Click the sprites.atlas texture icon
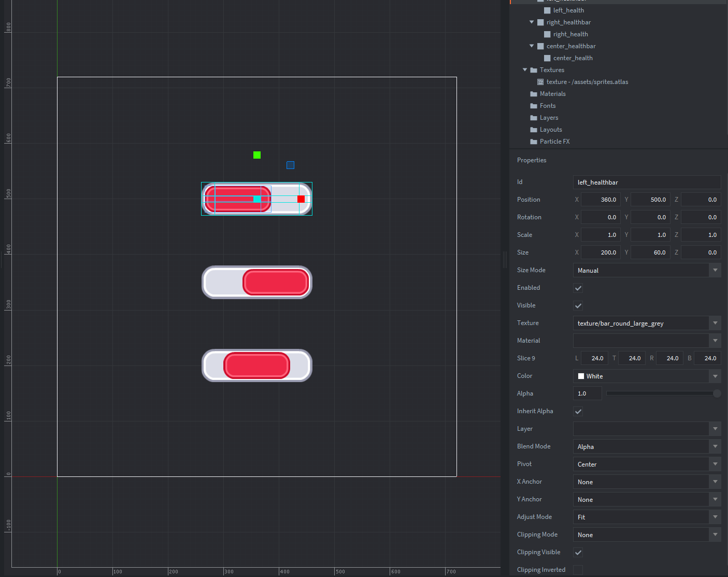728x577 pixels. [540, 82]
